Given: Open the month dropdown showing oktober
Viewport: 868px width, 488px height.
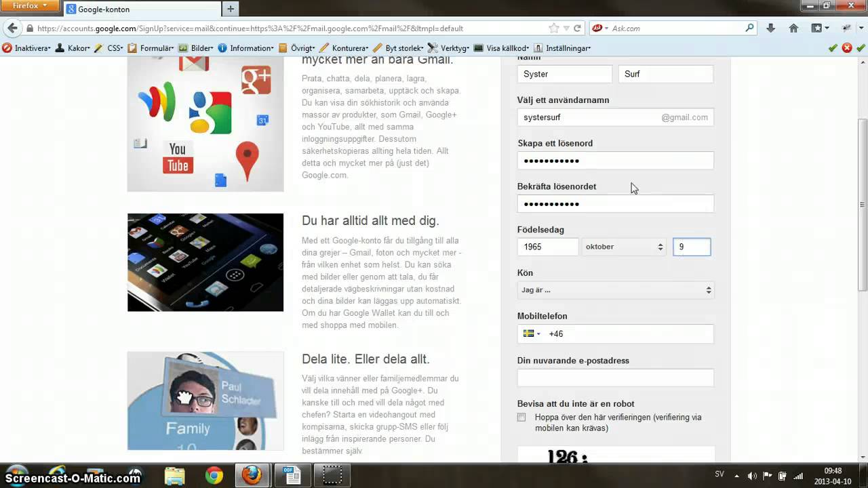Looking at the screenshot, I should click(x=624, y=247).
